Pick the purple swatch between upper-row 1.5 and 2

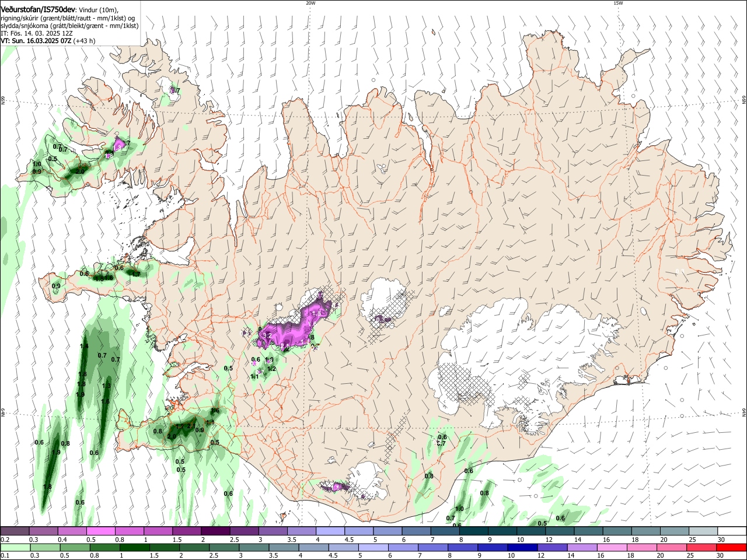pos(187,531)
